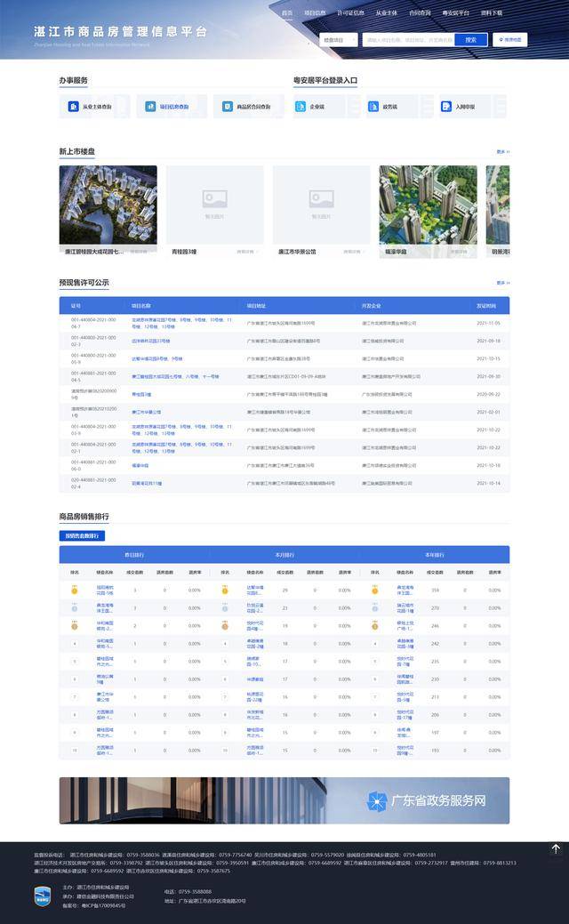Image resolution: width=569 pixels, height=924 pixels.
Task: Click the search keyword input field
Action: tap(408, 40)
